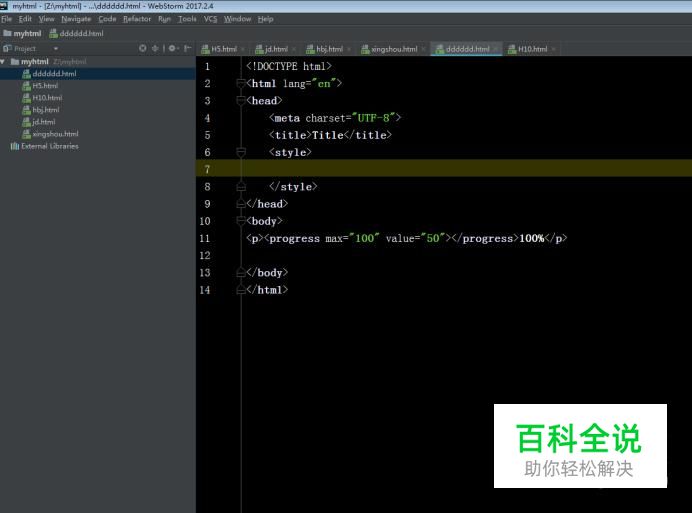The image size is (692, 513).
Task: Click fold end marker at line 14
Action: 241,290
